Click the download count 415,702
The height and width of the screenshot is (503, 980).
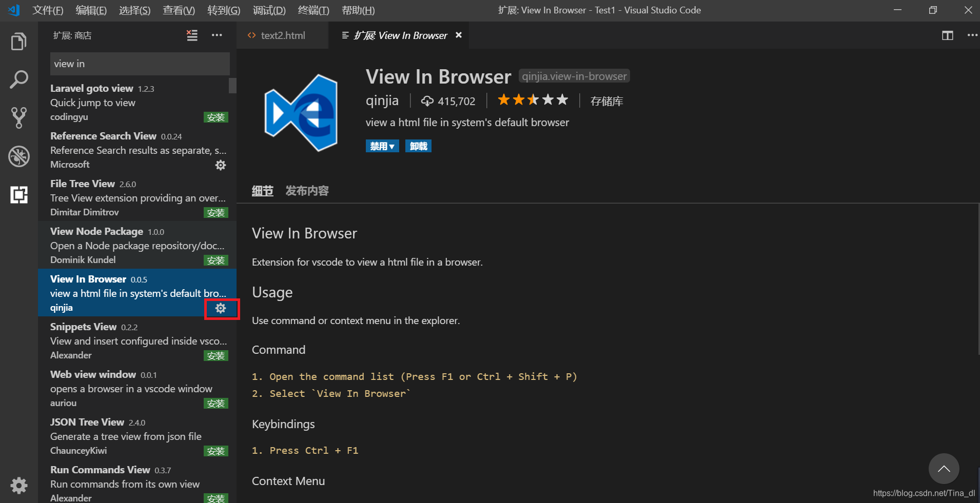point(448,101)
